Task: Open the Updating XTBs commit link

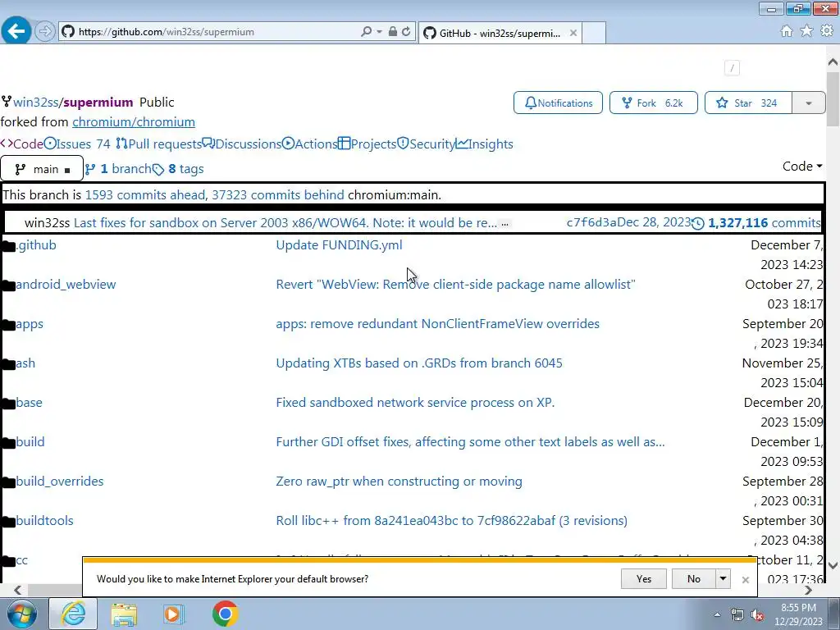Action: pyautogui.click(x=419, y=363)
